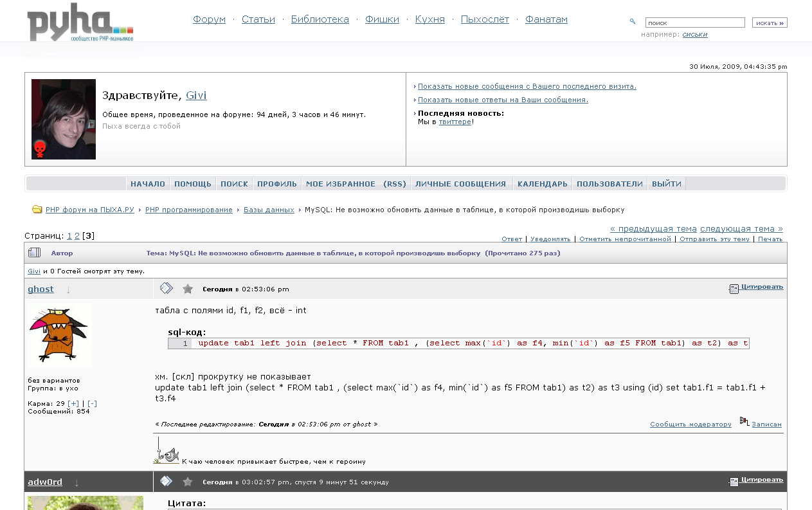This screenshot has height=510, width=812.
Task: Click Givi's profile avatar photo
Action: (64, 119)
